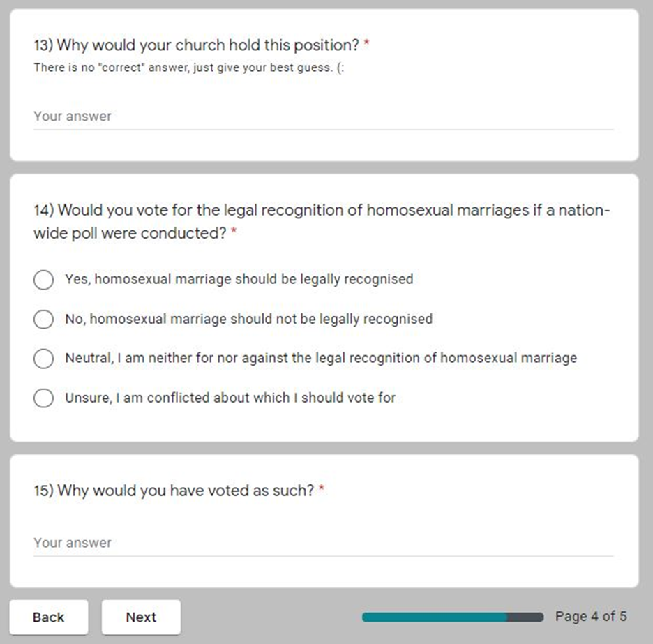Click the question 13 title about church position
The height and width of the screenshot is (644, 653).
point(196,46)
